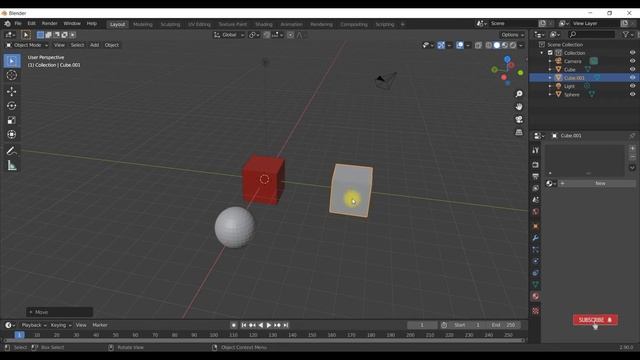Image resolution: width=640 pixels, height=360 pixels.
Task: Hide the Camera in outliner
Action: pyautogui.click(x=632, y=61)
